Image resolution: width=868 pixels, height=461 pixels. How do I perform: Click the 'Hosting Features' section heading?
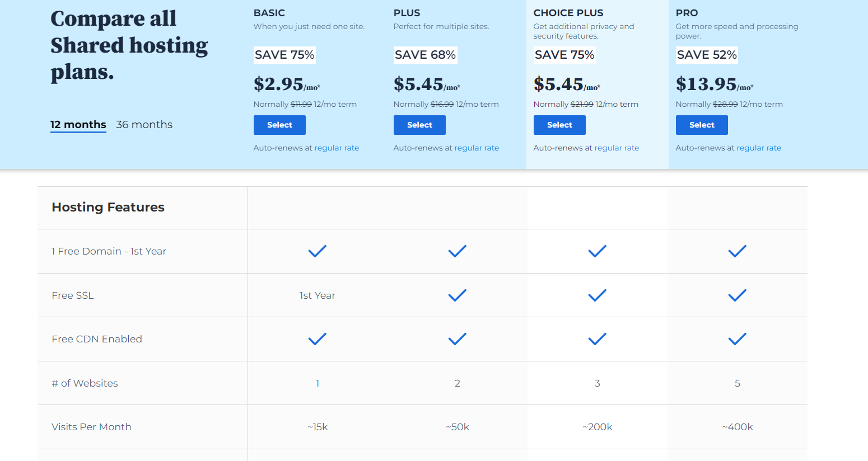[x=108, y=208]
